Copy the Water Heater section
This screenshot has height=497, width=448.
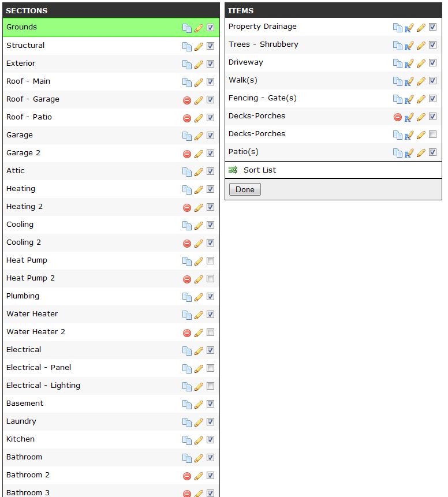tap(186, 315)
